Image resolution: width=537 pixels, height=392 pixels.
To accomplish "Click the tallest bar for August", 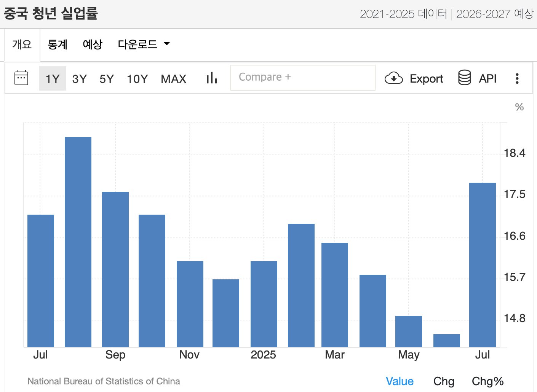I will (78, 242).
